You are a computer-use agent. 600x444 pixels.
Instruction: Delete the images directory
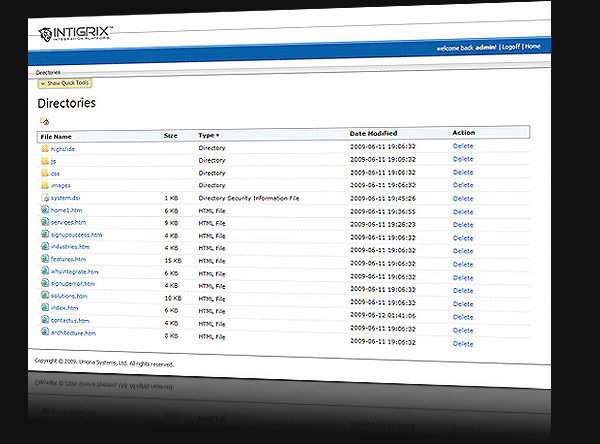(x=463, y=185)
